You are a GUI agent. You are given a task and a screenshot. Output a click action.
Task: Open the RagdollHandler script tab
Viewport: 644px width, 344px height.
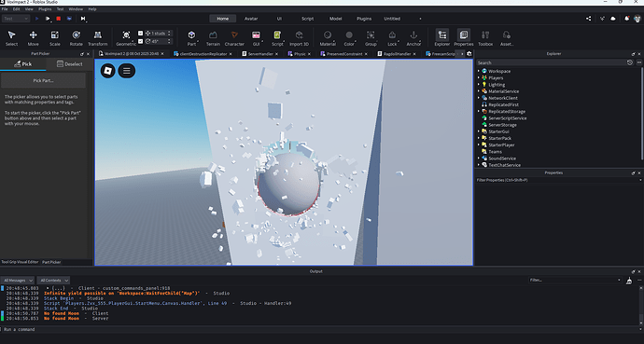click(398, 54)
